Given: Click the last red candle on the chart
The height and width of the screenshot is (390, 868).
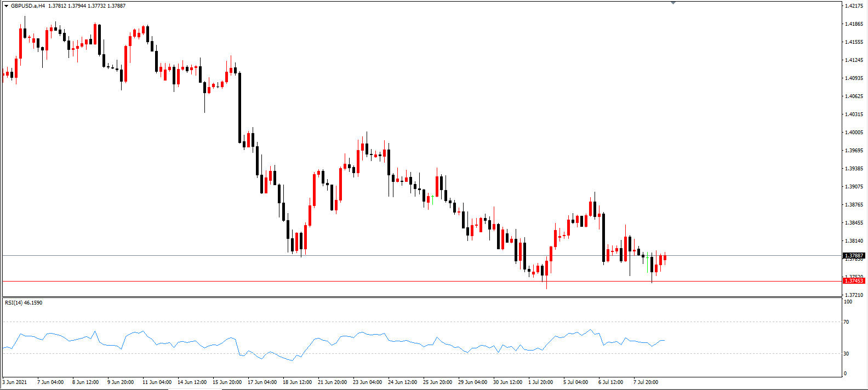Looking at the screenshot, I should (x=665, y=257).
